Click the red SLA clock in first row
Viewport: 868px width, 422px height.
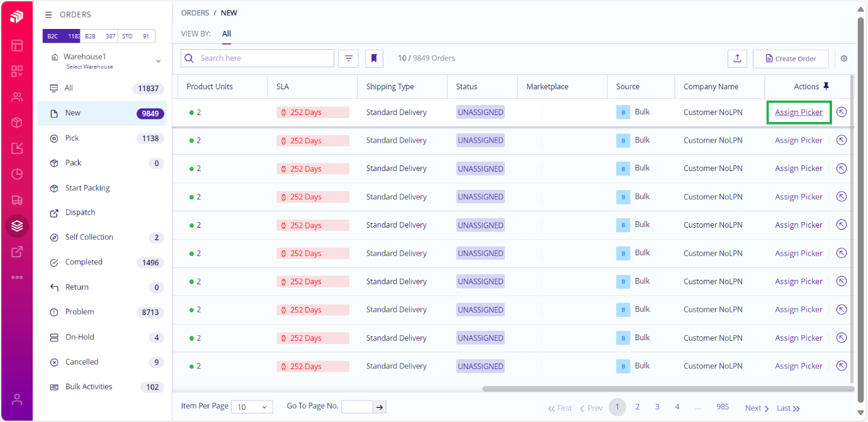point(283,113)
